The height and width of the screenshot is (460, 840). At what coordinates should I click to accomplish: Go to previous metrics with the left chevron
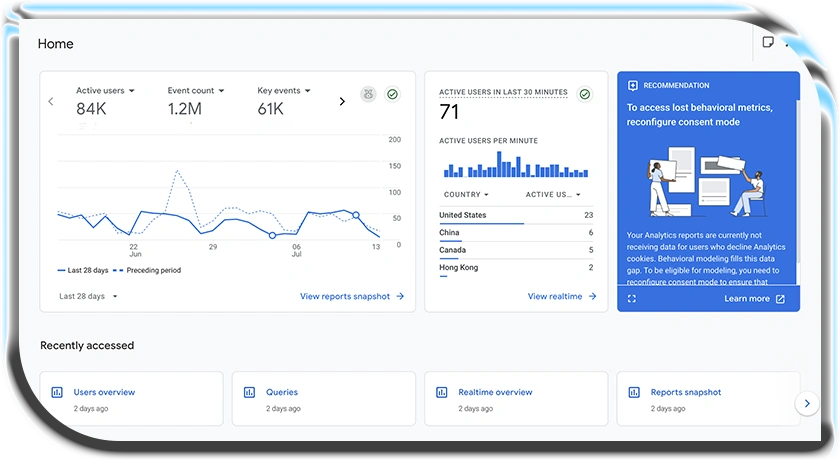click(52, 101)
